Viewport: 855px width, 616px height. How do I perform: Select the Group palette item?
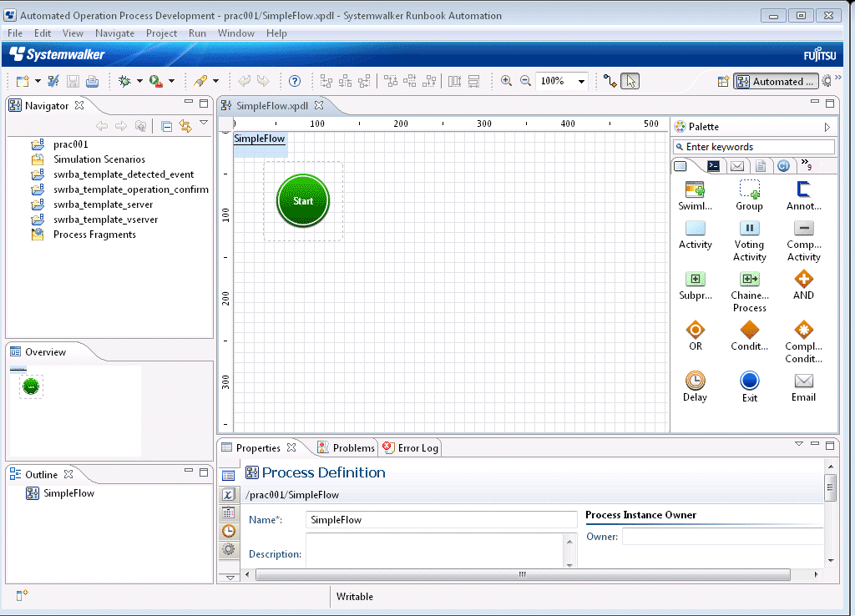(749, 196)
